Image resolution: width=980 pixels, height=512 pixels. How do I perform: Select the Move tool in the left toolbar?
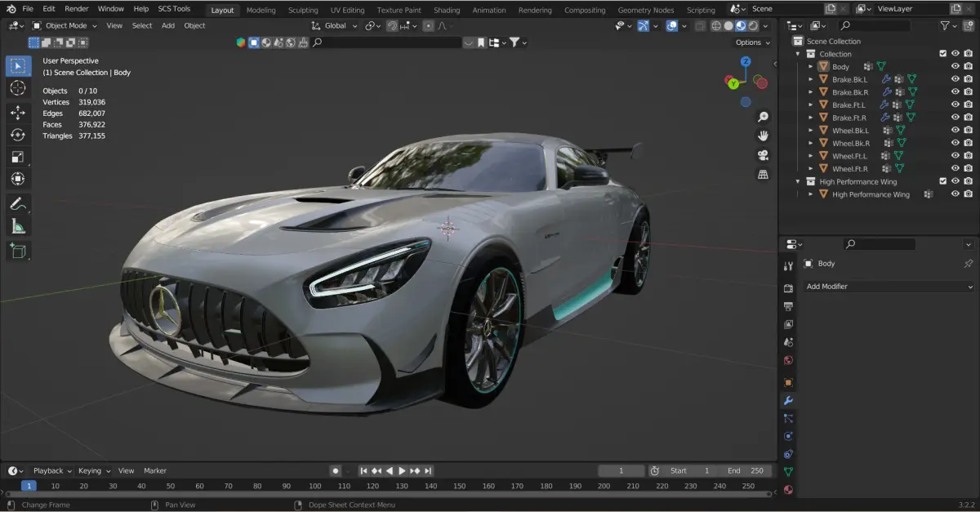18,113
